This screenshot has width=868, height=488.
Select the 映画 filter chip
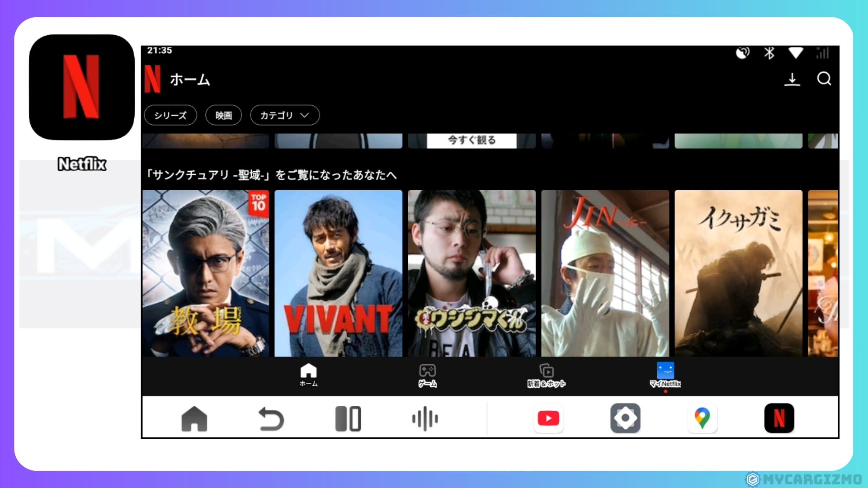tap(223, 115)
